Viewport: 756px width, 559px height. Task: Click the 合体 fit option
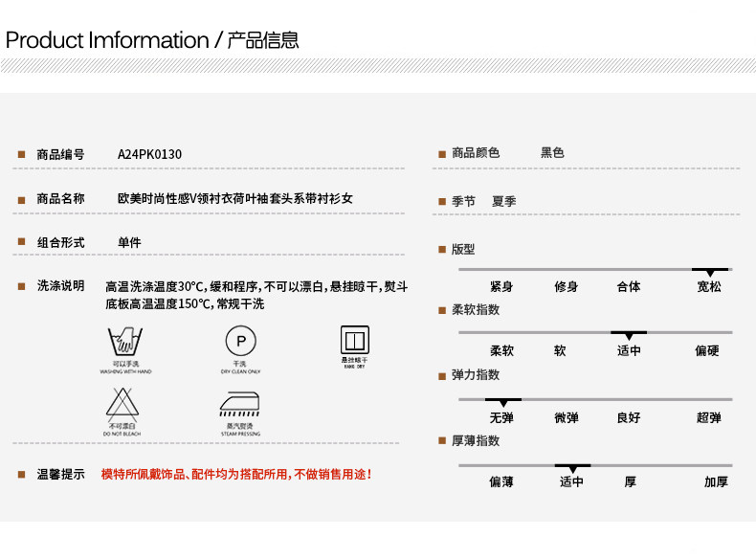click(629, 286)
